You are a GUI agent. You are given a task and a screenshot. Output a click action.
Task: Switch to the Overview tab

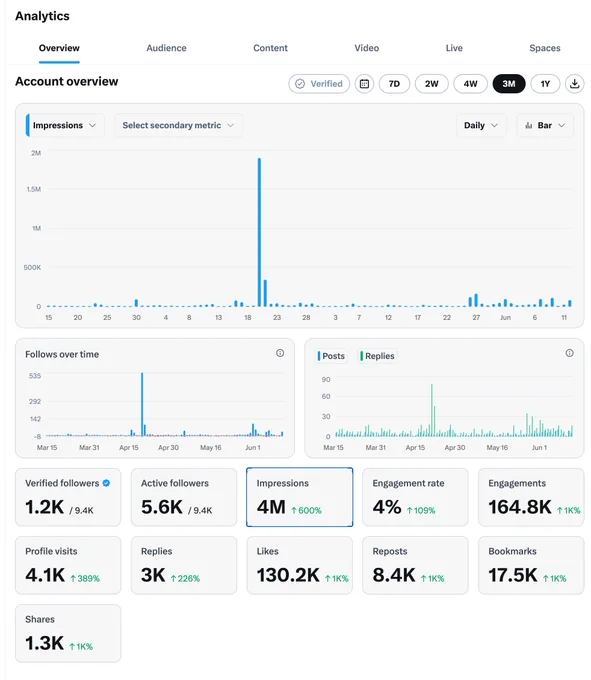pos(59,48)
